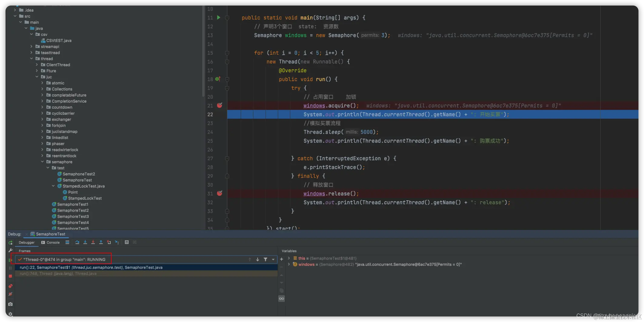The image size is (644, 322).
Task: Add a new watch with plus icon
Action: point(282,259)
